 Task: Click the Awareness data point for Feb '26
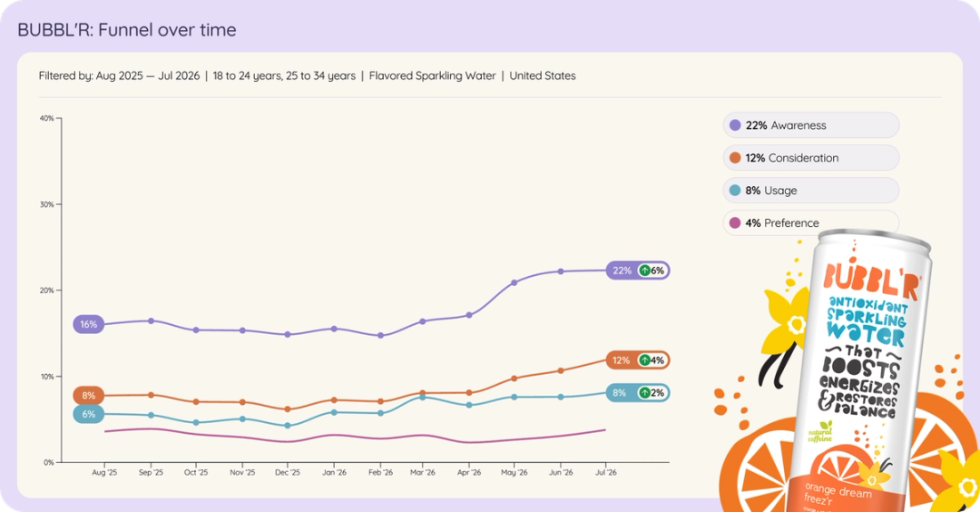(380, 336)
